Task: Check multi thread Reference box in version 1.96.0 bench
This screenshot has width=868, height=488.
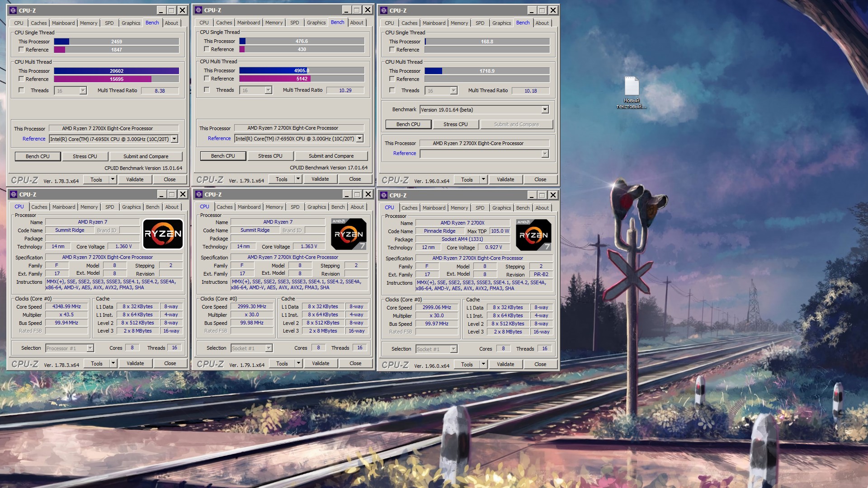Action: (x=392, y=79)
